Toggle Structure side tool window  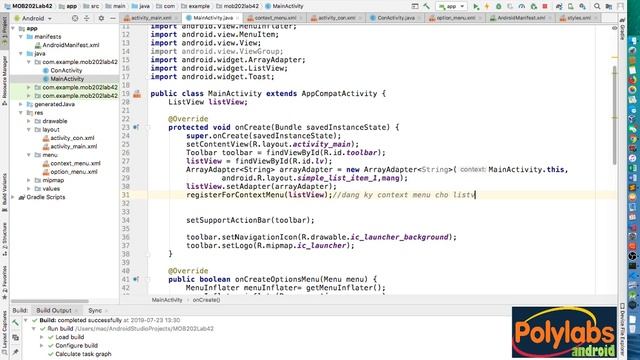(x=4, y=238)
